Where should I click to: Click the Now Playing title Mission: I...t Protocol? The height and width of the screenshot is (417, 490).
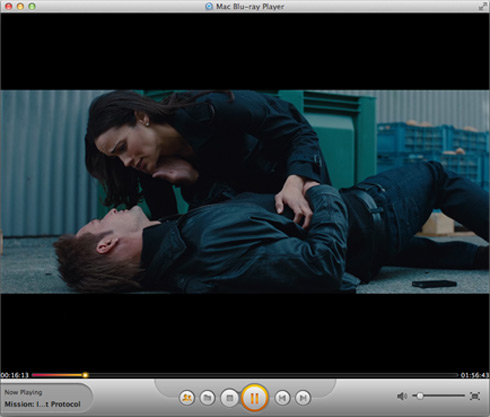43,404
